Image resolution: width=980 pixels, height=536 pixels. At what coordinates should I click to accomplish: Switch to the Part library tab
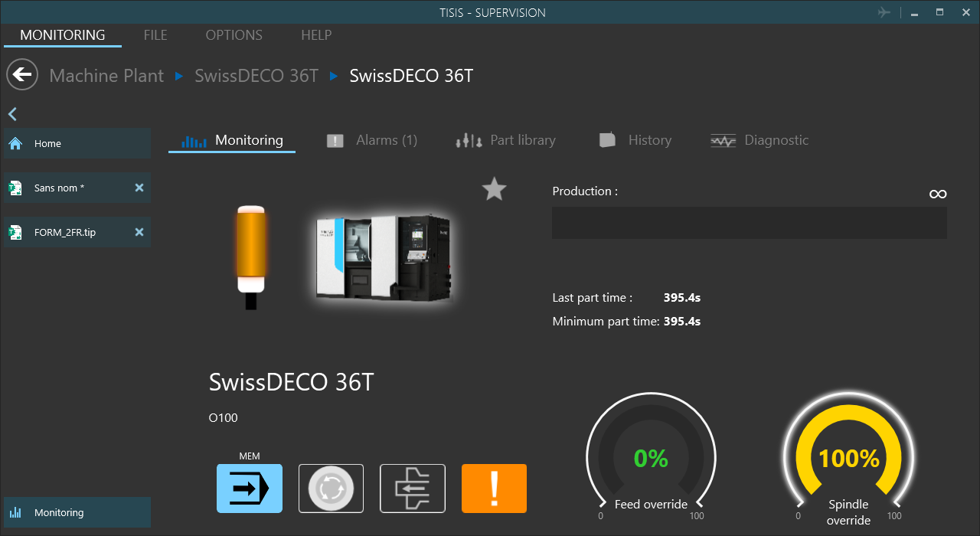click(x=506, y=140)
